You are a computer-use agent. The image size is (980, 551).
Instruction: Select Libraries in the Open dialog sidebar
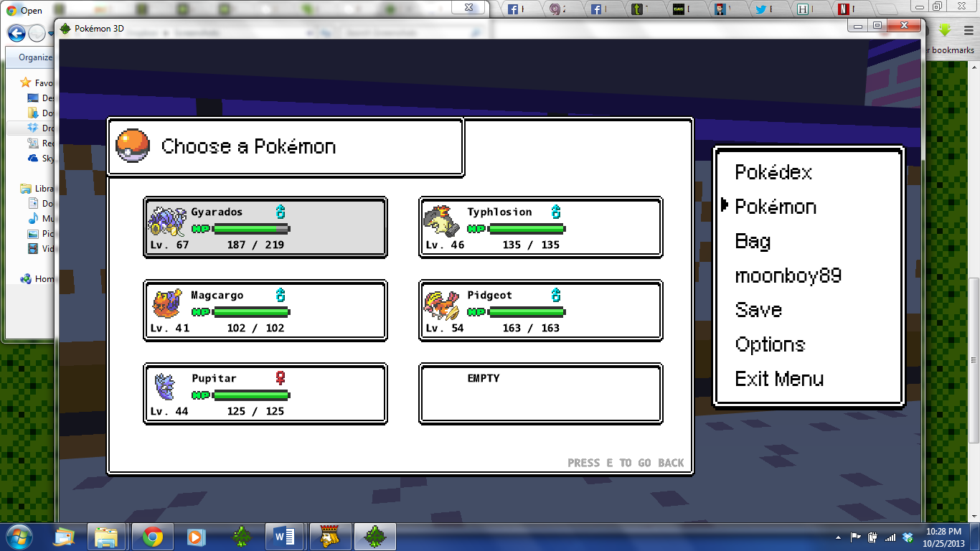pos(37,188)
